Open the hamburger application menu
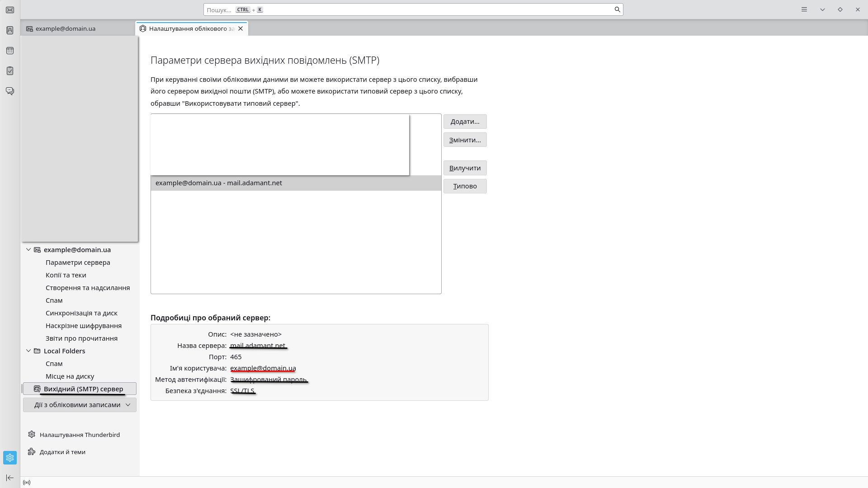 [804, 9]
